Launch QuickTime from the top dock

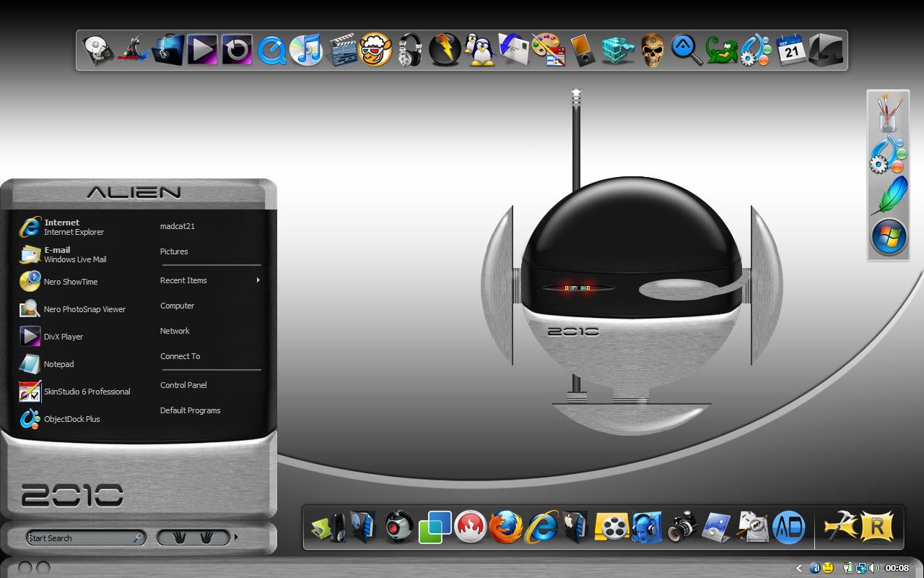(271, 51)
